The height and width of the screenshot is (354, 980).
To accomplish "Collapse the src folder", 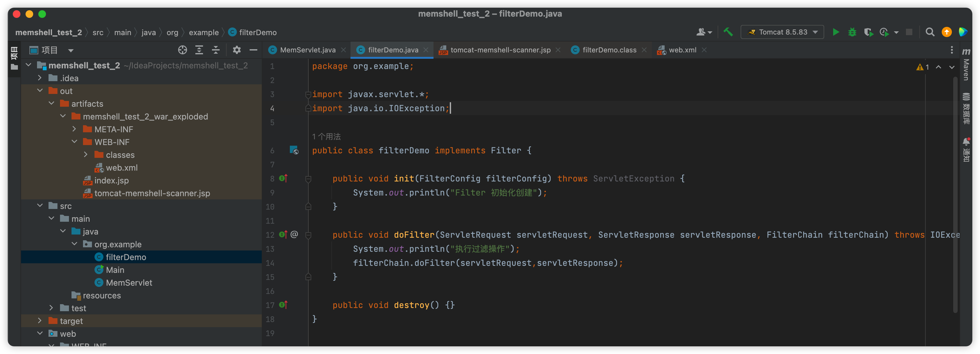I will 40,205.
